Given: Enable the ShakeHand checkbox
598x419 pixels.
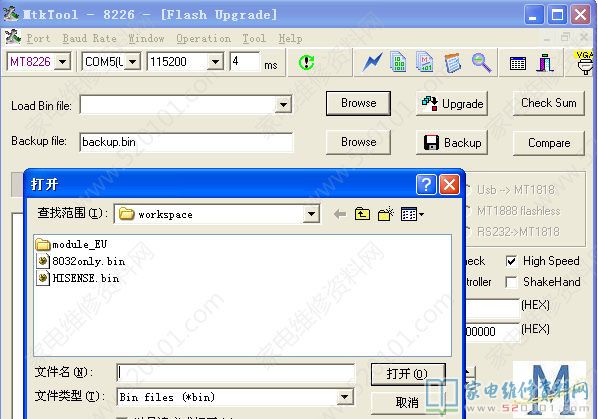Looking at the screenshot, I should [511, 282].
